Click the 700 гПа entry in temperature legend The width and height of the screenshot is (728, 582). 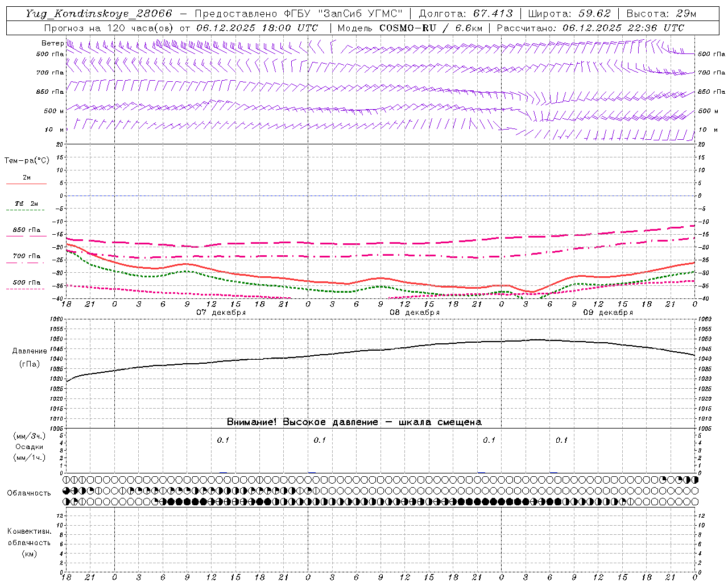point(27,256)
